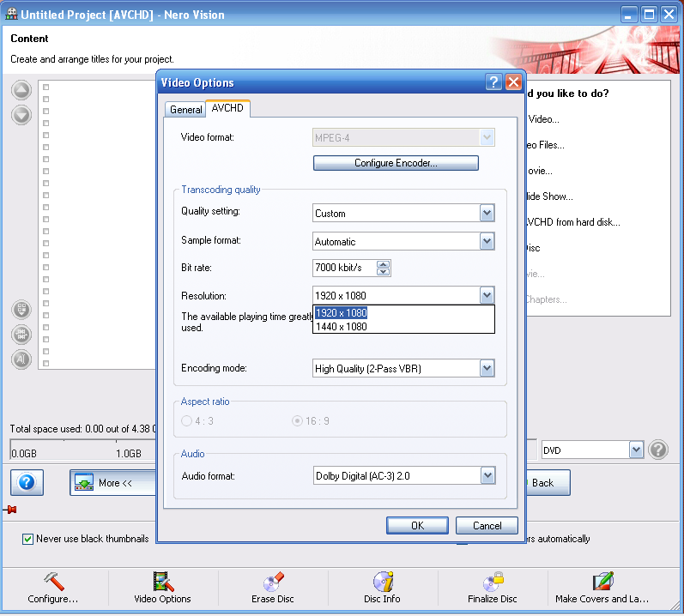Decrease bit rate with down spinner arrow

point(383,272)
